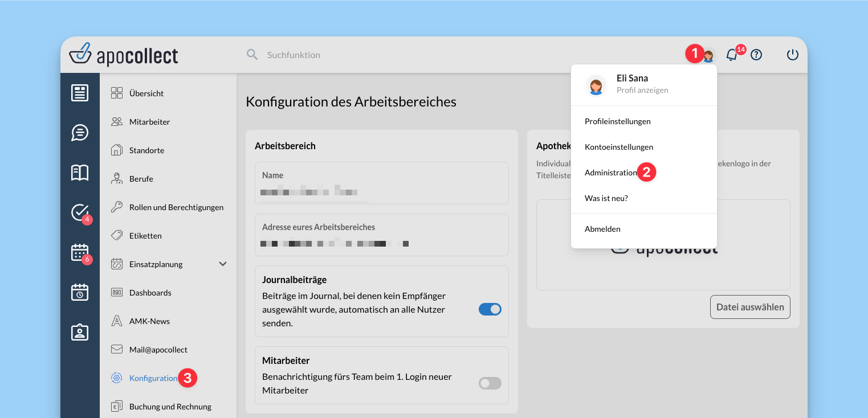The height and width of the screenshot is (418, 868).
Task: Open tasks checkmark icon with badge 4
Action: pos(80,212)
